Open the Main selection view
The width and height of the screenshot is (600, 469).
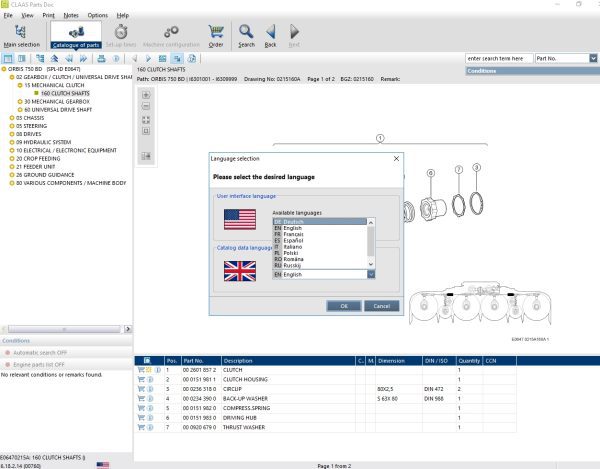(22, 35)
